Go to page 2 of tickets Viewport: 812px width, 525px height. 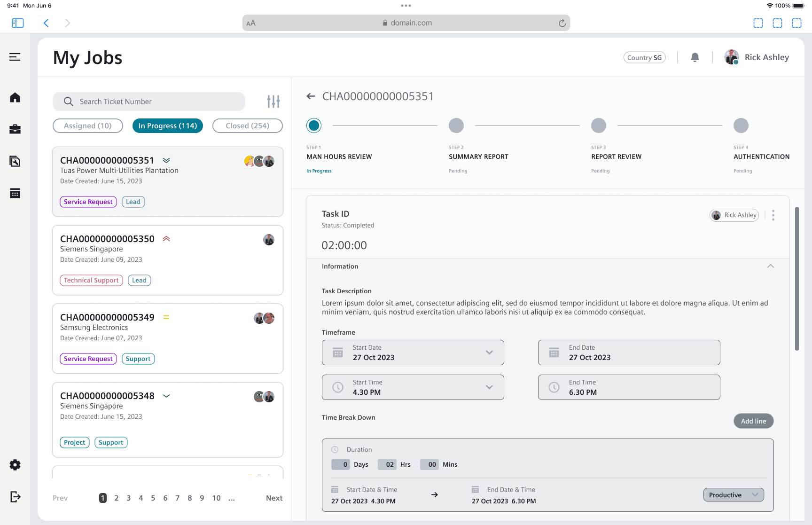point(117,498)
